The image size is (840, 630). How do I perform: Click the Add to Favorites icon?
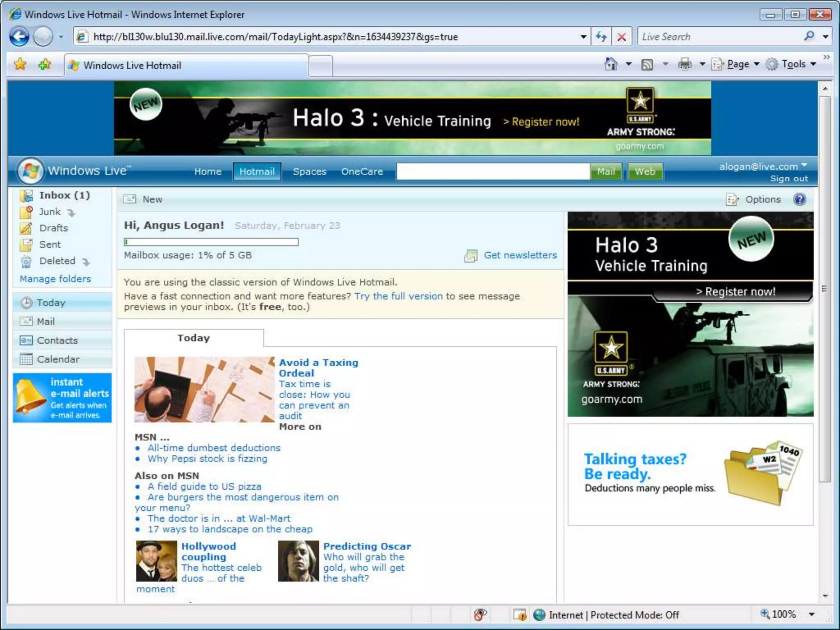45,64
